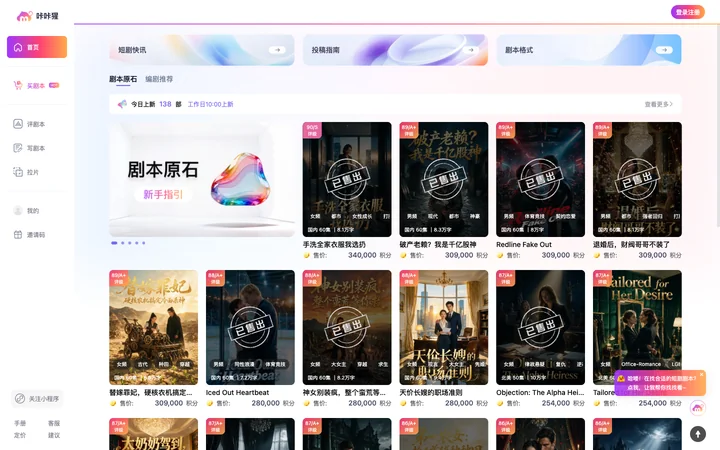Viewport: 720px width, 450px height.
Task: Select the third carousel indicator dot
Action: pyautogui.click(x=129, y=243)
